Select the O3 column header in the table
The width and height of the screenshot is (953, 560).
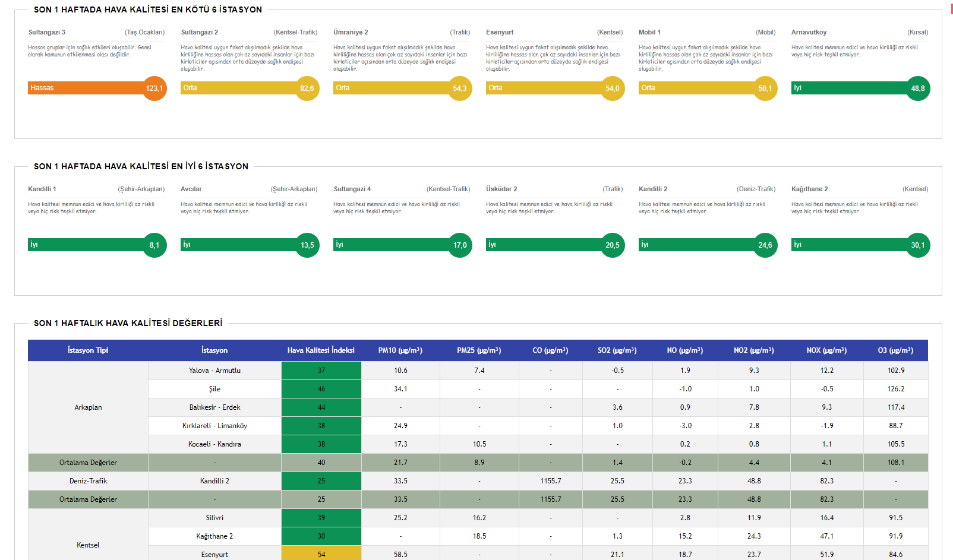(895, 350)
